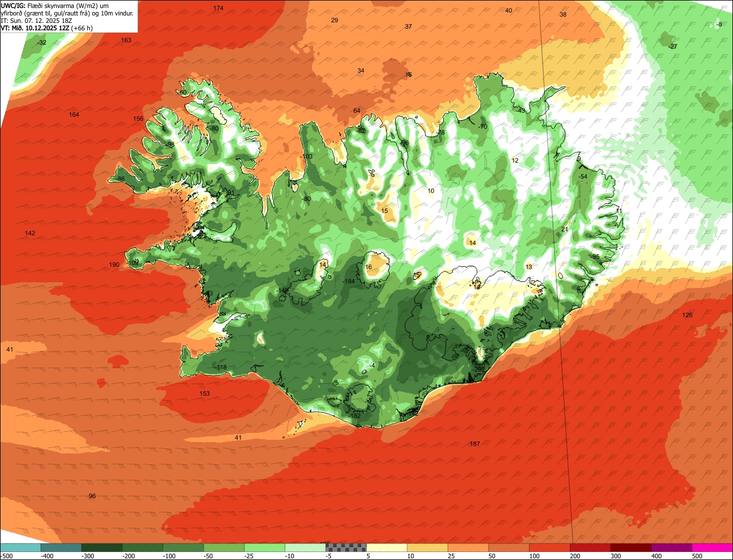733x560 pixels.
Task: Click the text 'IT: Sun. 07. 12. 2025 18Z'
Action: (36, 20)
